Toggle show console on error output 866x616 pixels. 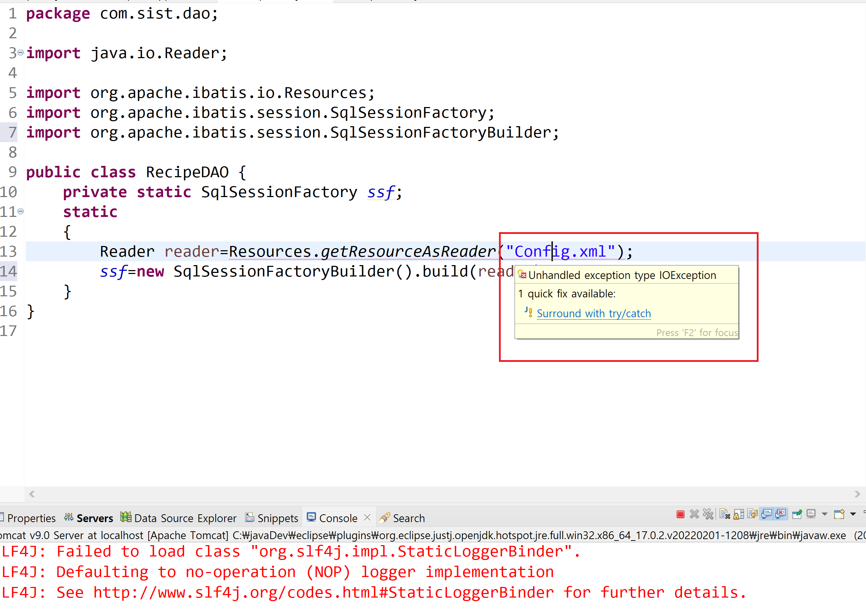tap(781, 514)
